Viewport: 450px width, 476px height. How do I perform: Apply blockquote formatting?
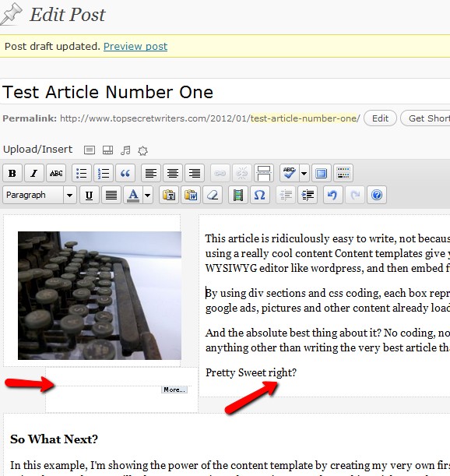125,174
